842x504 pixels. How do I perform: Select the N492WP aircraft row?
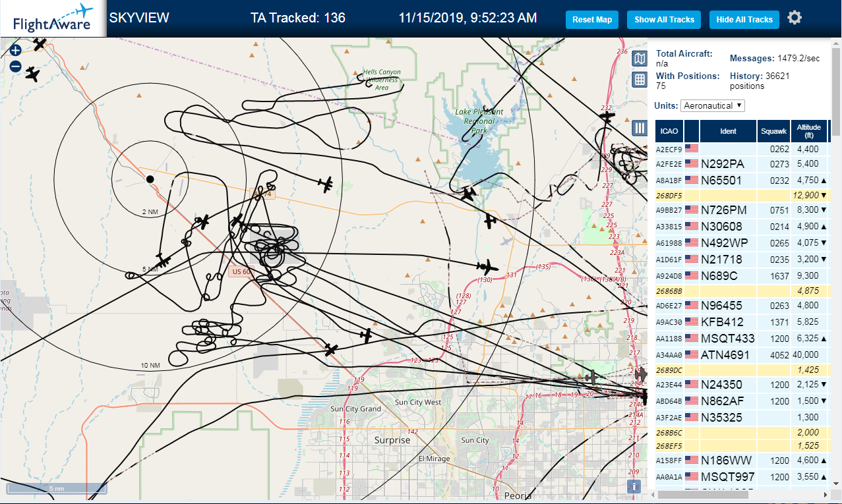(x=742, y=242)
